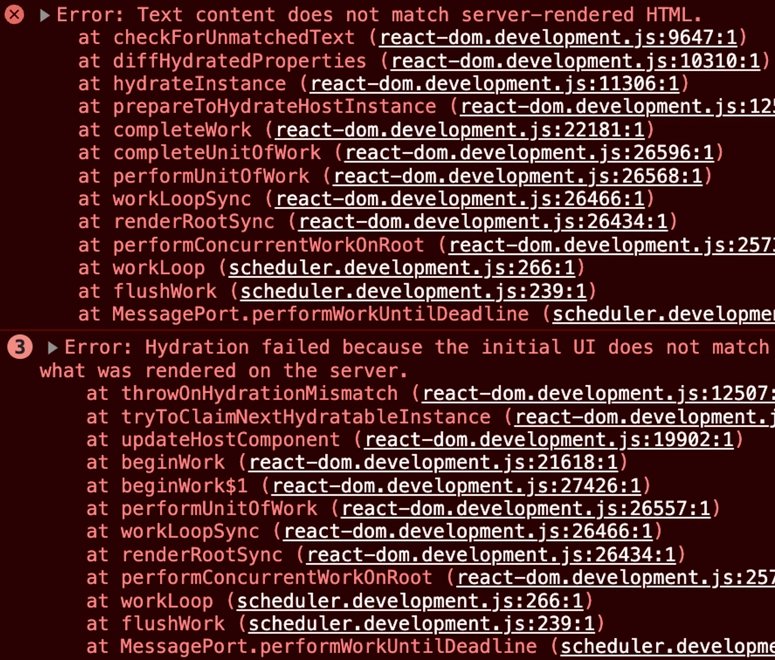The width and height of the screenshot is (775, 660).
Task: Open react-dom.development.js:26596:1 link
Action: click(529, 153)
